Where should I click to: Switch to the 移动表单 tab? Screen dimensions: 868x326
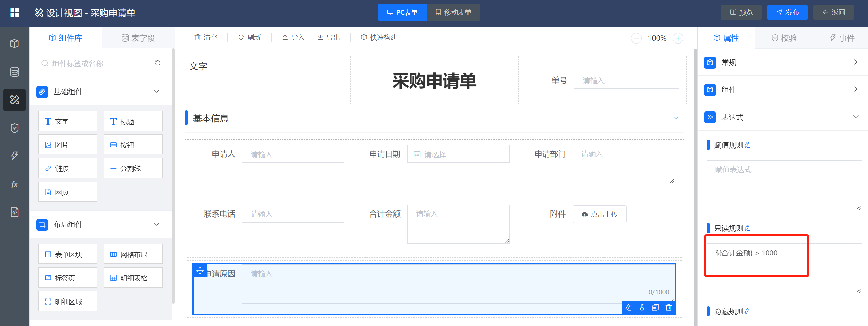click(453, 13)
